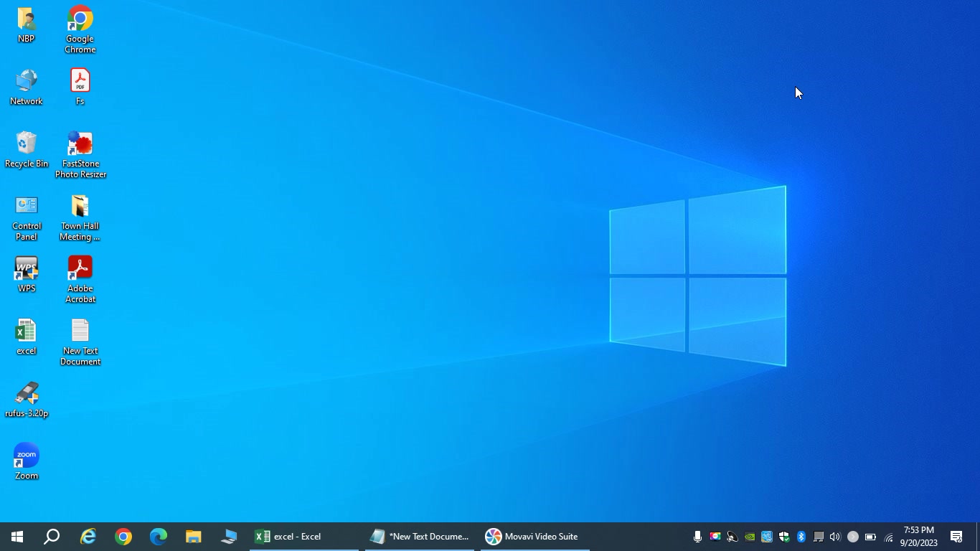The width and height of the screenshot is (980, 551).
Task: Select the FastStone Photo Resizer icon
Action: (80, 154)
